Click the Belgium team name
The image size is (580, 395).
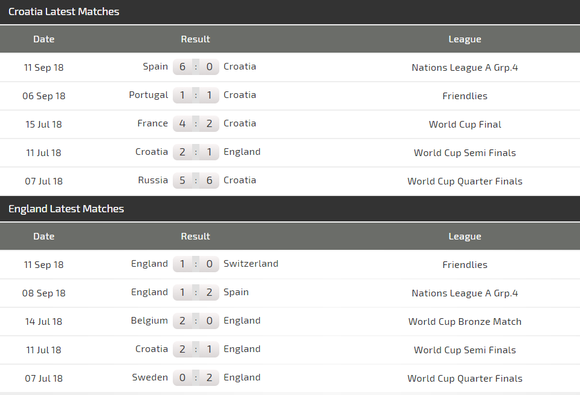tap(149, 321)
